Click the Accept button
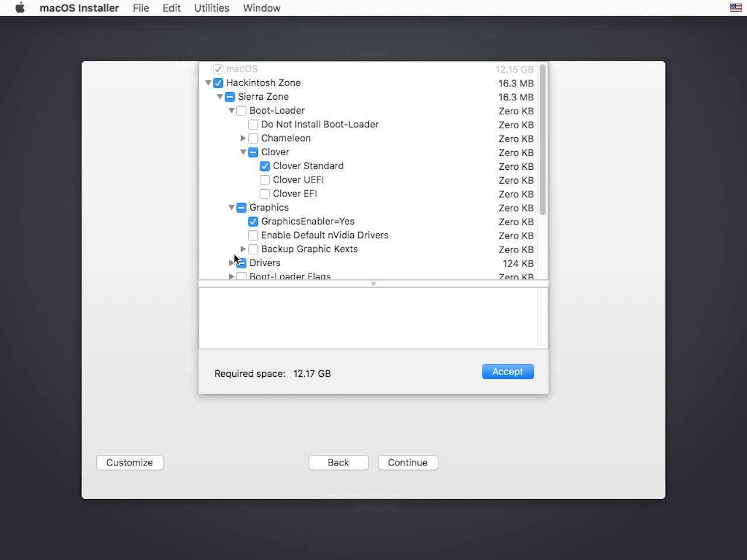 [508, 372]
